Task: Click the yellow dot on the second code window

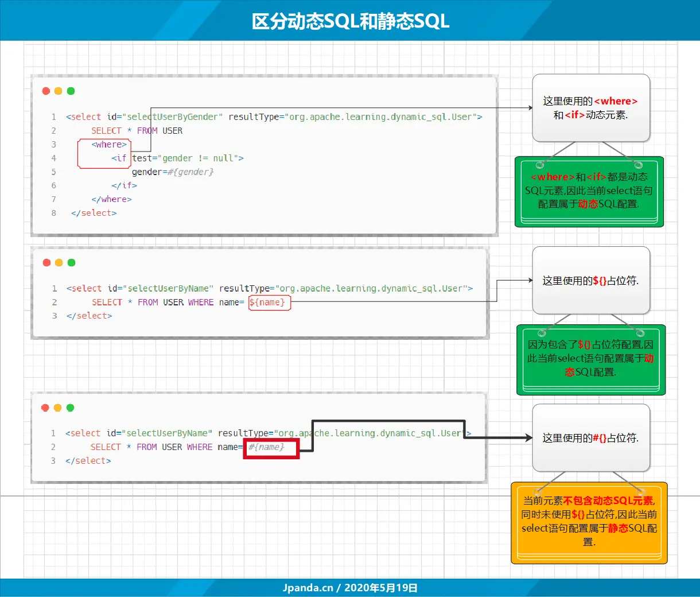Action: coord(59,262)
